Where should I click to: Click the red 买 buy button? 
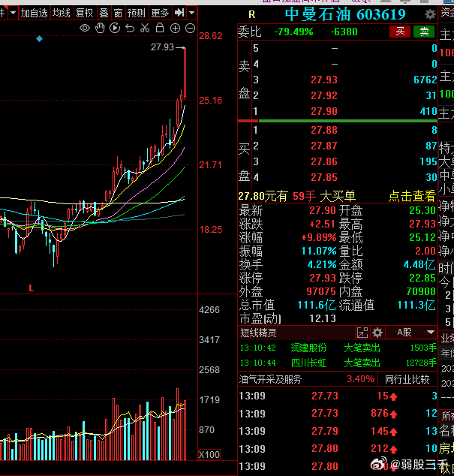[x=400, y=32]
